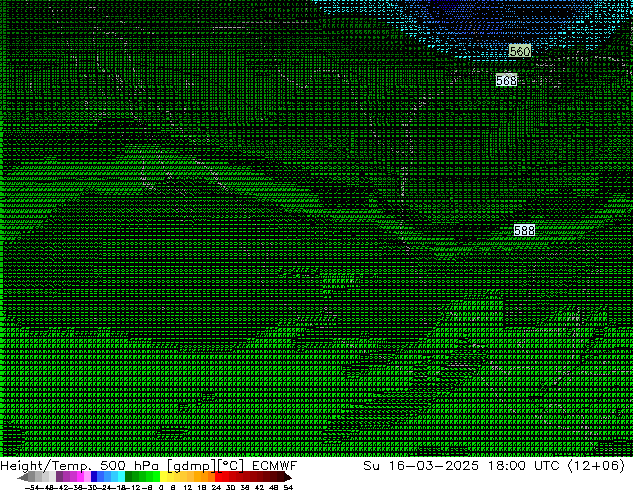Click the cyan segment of the color legend
The width and height of the screenshot is (634, 490).
click(x=121, y=477)
